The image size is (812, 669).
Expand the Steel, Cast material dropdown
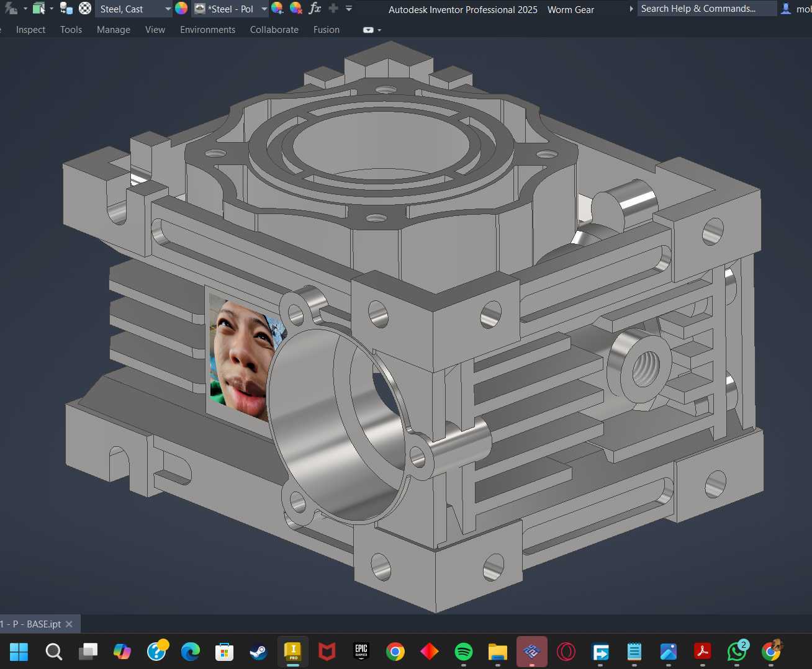(x=168, y=9)
